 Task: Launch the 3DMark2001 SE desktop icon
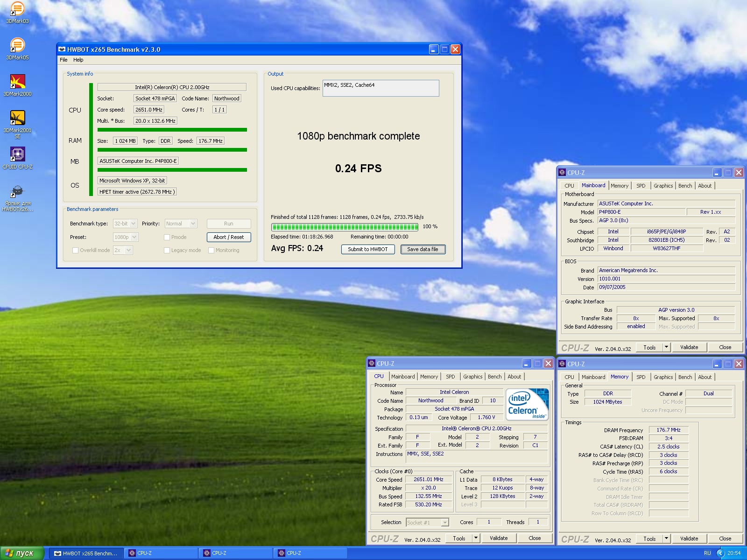click(17, 124)
